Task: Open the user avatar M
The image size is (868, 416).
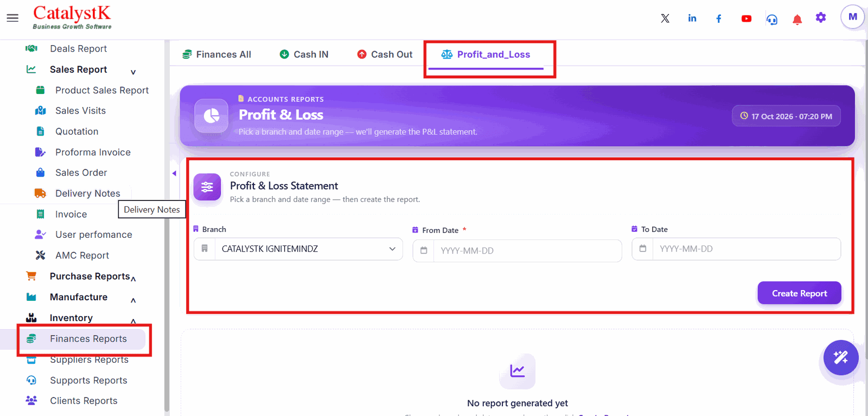Action: (x=853, y=17)
